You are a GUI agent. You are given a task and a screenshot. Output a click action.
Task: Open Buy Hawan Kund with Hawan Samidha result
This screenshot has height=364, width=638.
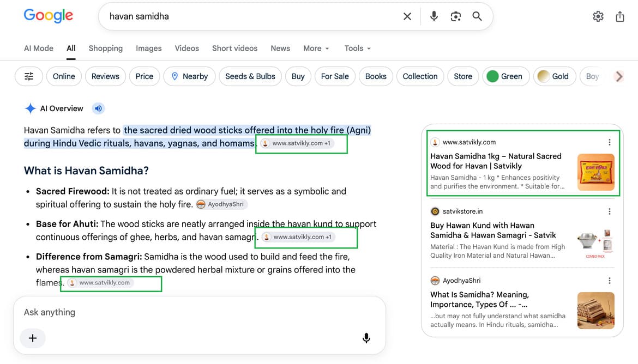click(493, 230)
